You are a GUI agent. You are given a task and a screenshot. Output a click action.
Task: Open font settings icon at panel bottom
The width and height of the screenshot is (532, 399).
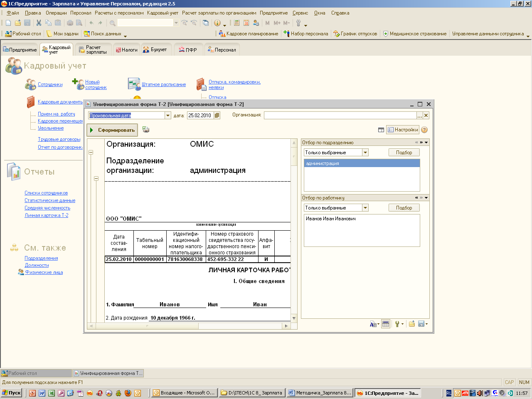(x=373, y=324)
